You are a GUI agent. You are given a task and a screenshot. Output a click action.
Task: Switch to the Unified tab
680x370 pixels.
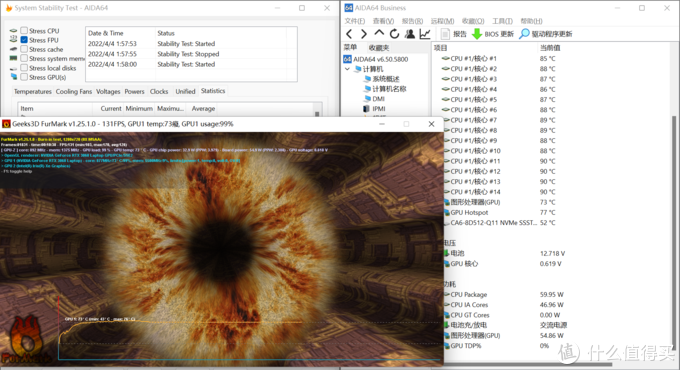point(185,92)
